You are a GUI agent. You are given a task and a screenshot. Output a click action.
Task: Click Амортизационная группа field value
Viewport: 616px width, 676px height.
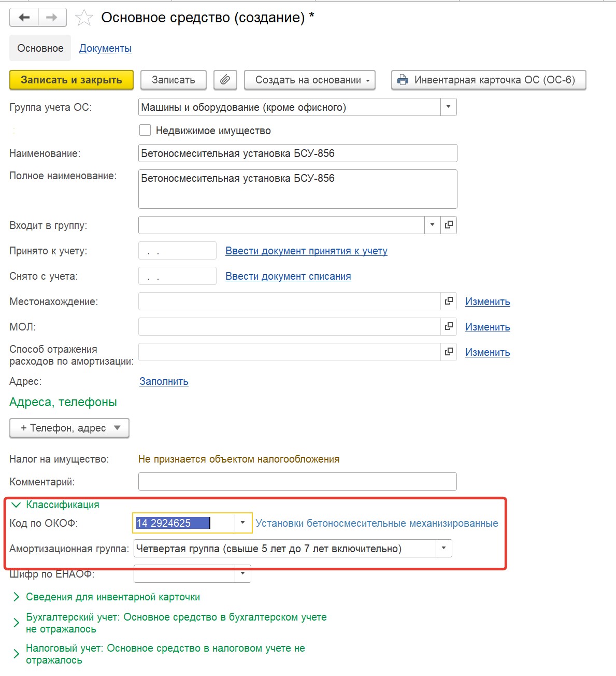point(284,548)
